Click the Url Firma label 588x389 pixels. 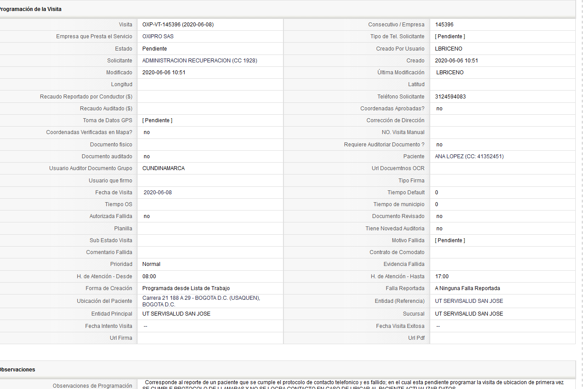[121, 338]
